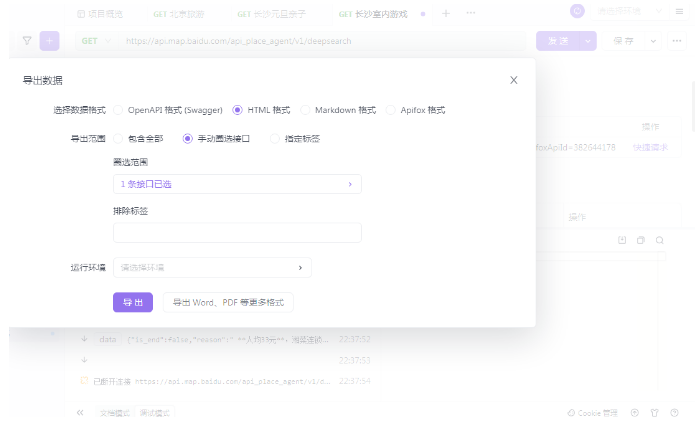697x440 pixels.
Task: Switch to GET 北京旅游 tab
Action: [179, 14]
